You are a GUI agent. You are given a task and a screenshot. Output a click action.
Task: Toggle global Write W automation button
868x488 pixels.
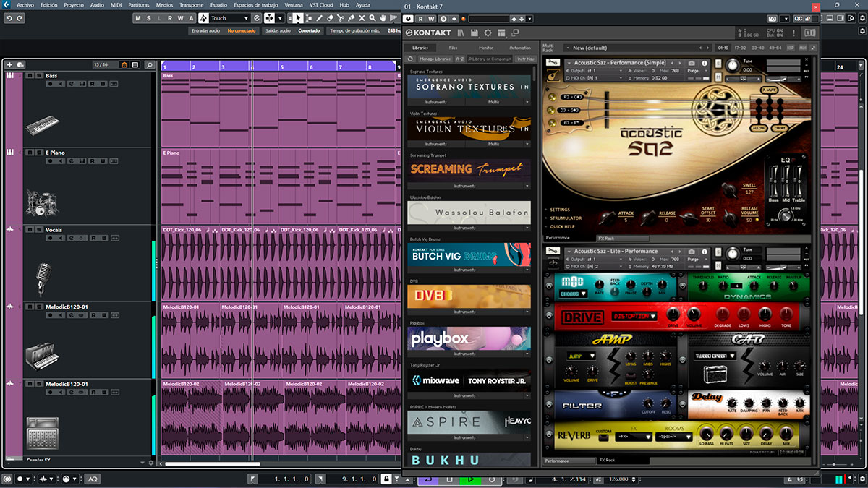tap(181, 18)
